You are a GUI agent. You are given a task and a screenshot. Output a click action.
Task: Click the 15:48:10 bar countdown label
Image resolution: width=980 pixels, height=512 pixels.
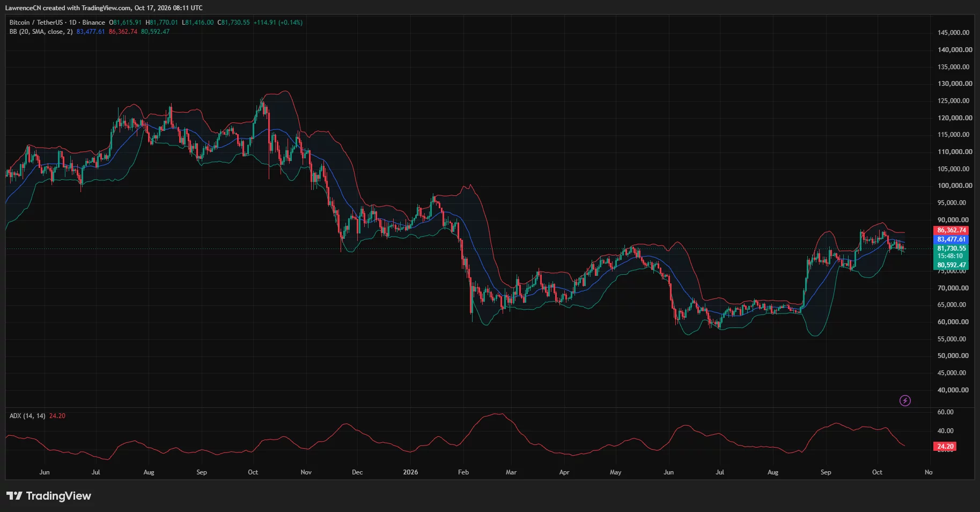(951, 256)
